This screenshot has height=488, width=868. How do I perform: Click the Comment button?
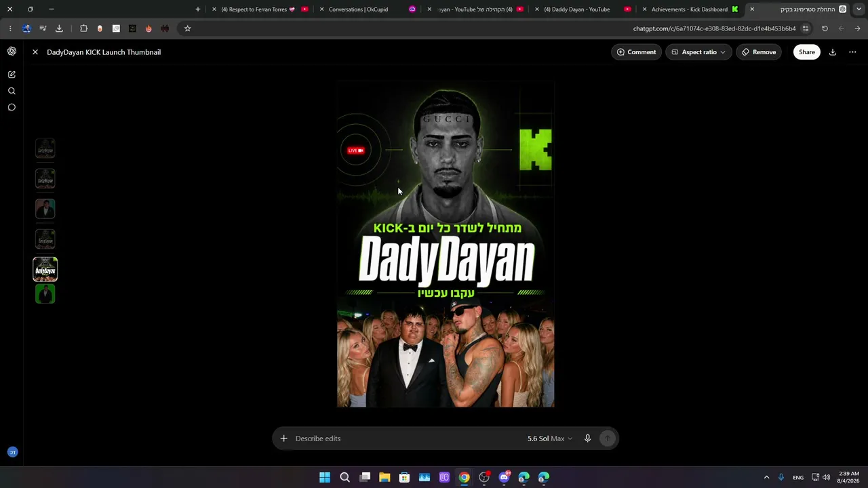point(636,52)
